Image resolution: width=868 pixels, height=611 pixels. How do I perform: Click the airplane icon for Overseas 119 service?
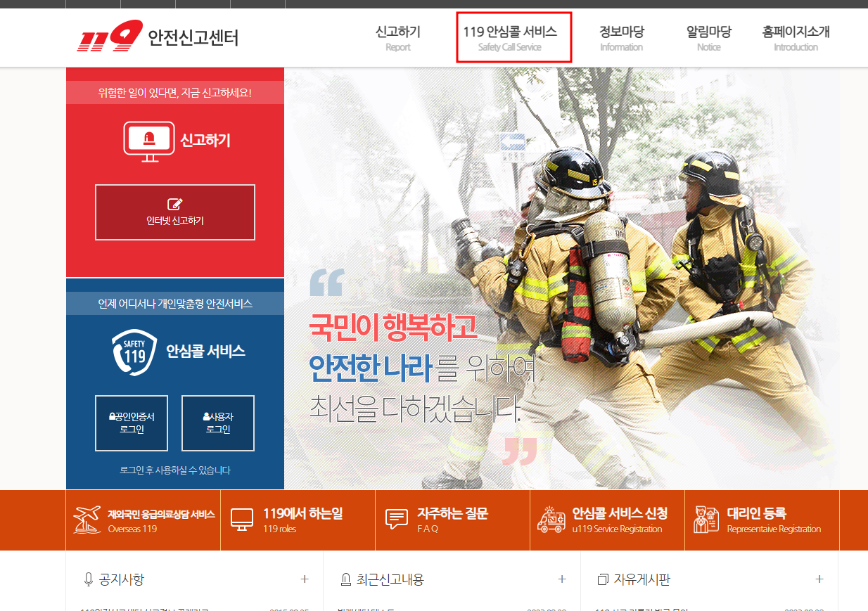(x=86, y=519)
